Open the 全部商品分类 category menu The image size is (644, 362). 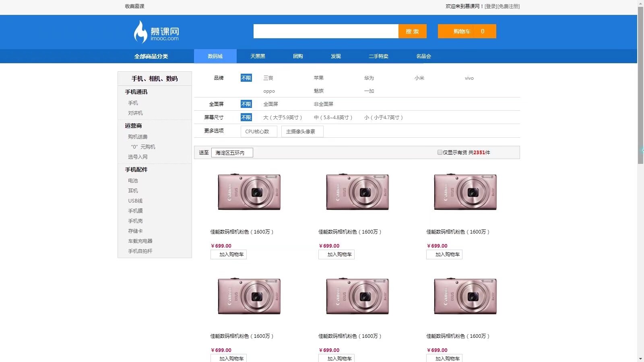151,56
